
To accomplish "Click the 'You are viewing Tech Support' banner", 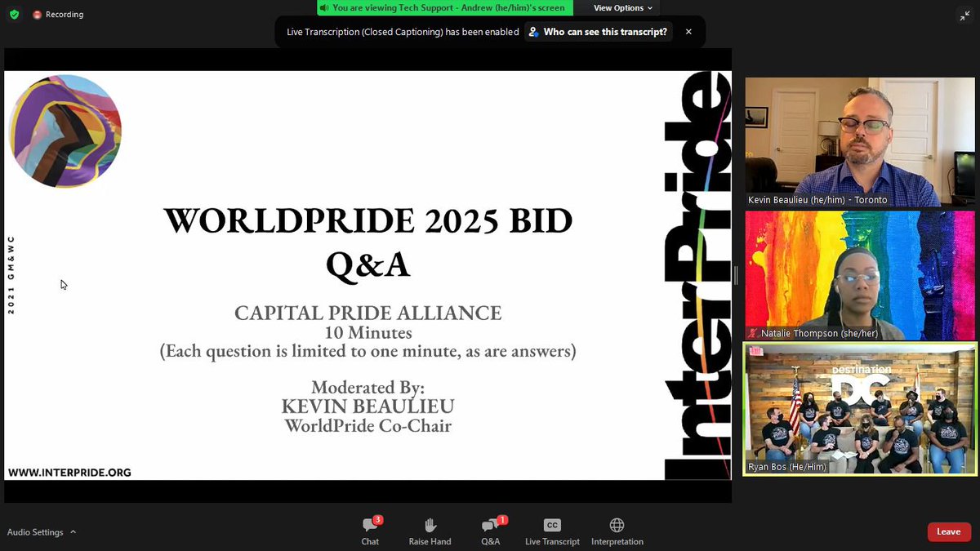I will point(445,8).
